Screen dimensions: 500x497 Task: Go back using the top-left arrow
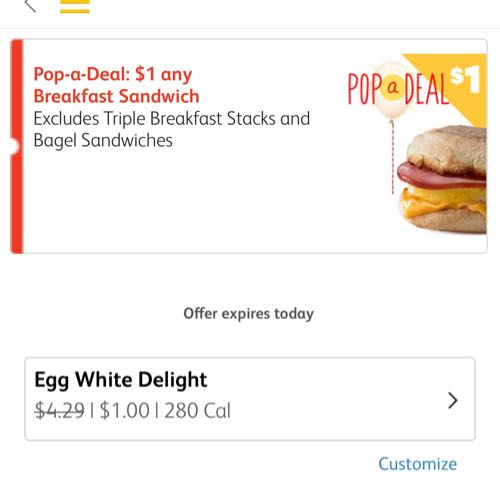pyautogui.click(x=30, y=5)
